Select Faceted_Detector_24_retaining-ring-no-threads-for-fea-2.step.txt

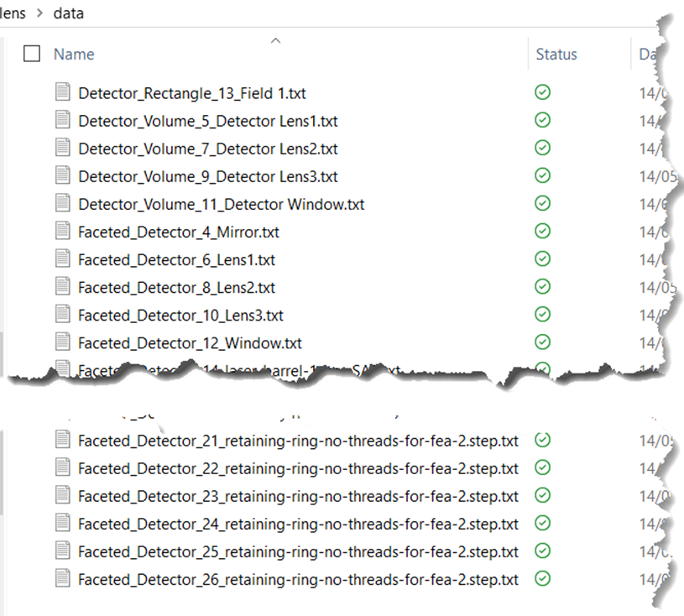(298, 524)
